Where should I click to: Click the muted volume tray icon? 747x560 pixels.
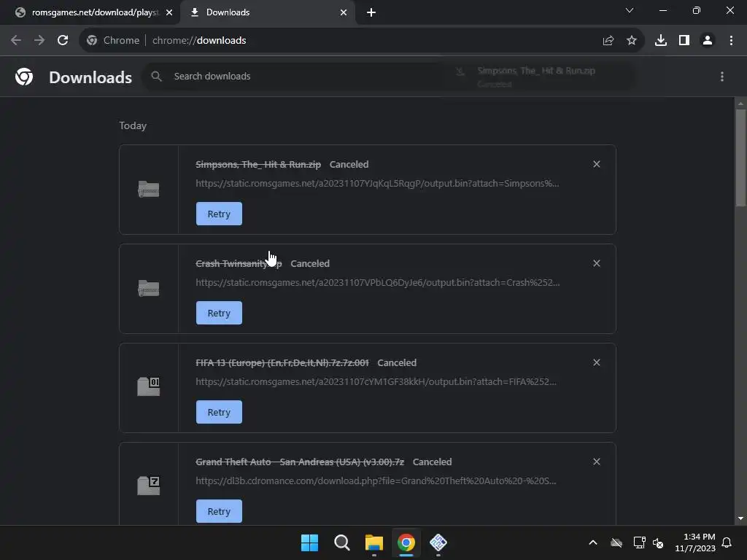click(658, 542)
